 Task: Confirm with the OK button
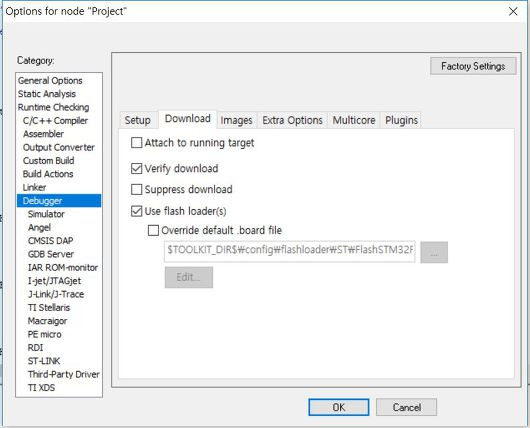tap(339, 407)
